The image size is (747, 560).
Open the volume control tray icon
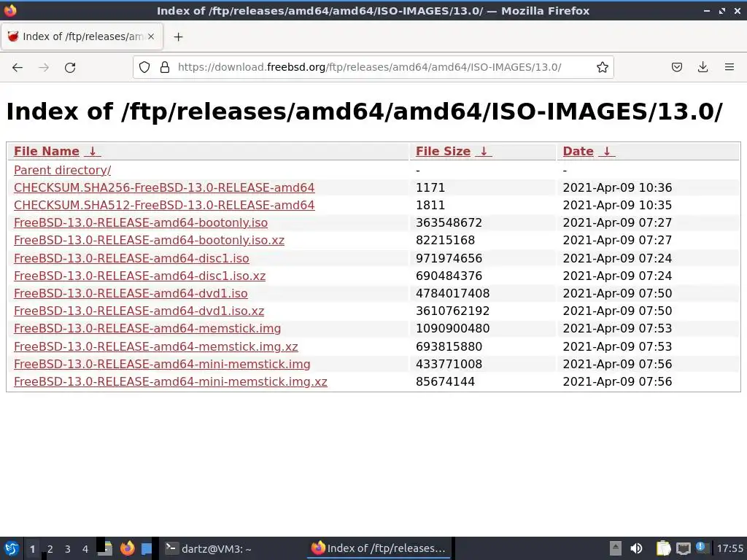click(636, 548)
